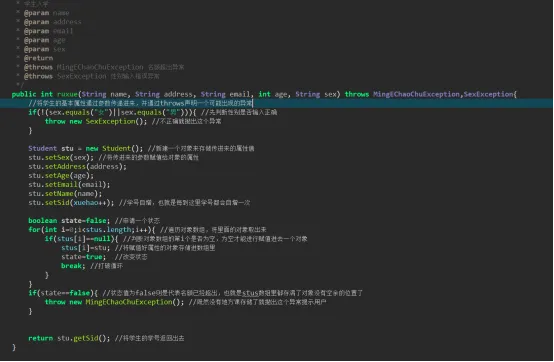This screenshot has height=362, width=554.
Task: Click the 'break;' statement
Action: coord(73,266)
